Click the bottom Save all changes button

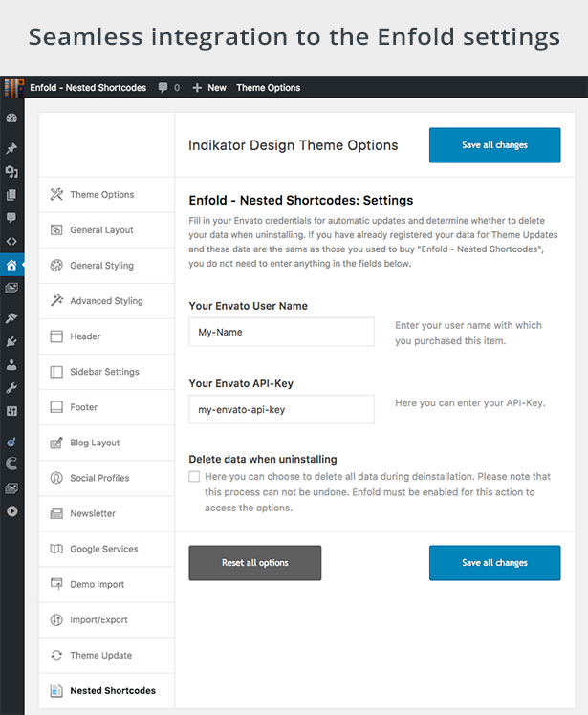coord(494,563)
